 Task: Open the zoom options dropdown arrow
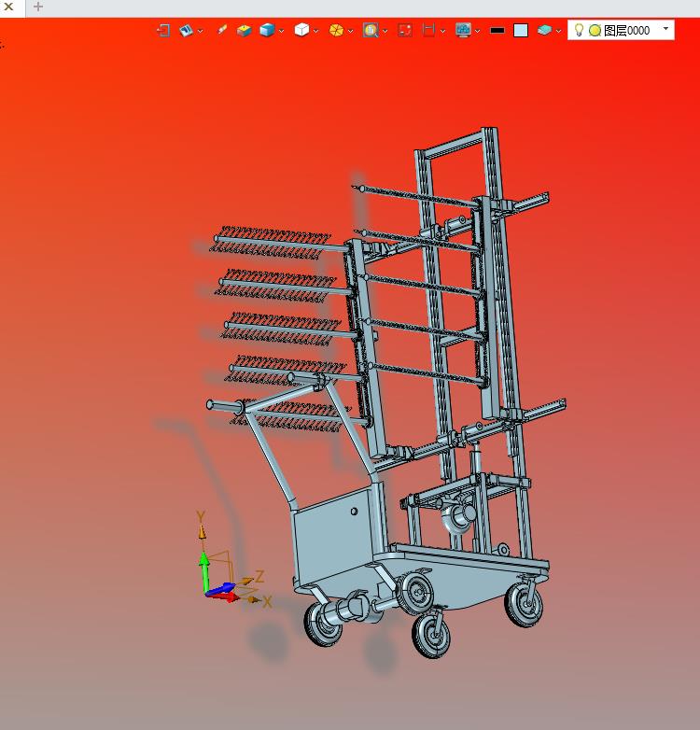tap(385, 31)
